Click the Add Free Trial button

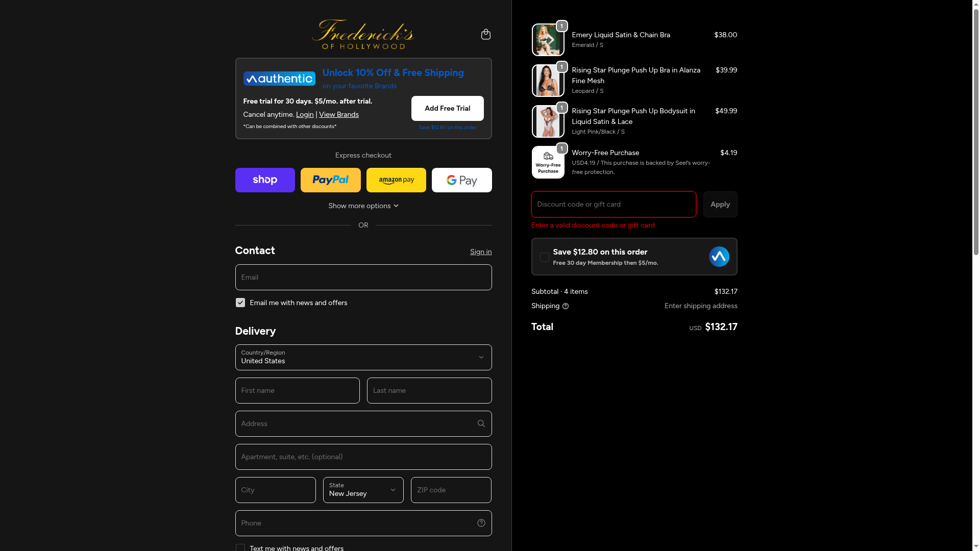[x=447, y=108]
